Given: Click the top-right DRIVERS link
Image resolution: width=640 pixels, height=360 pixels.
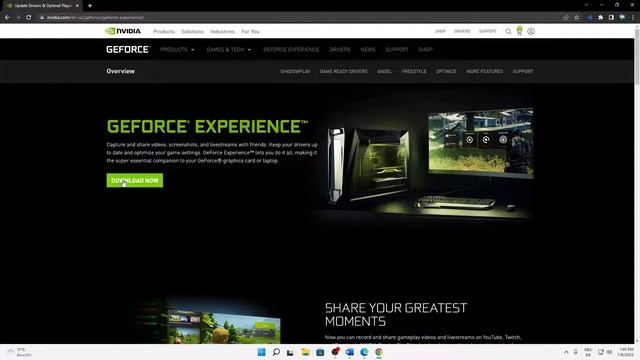Looking at the screenshot, I should 462,31.
